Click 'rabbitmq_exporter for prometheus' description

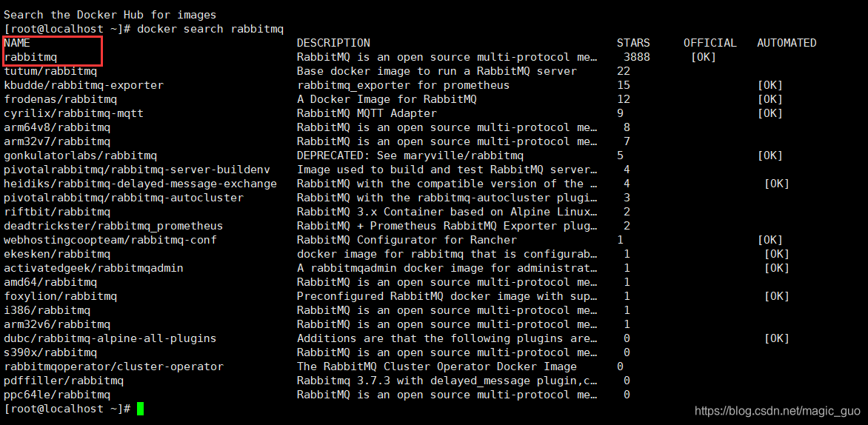403,85
